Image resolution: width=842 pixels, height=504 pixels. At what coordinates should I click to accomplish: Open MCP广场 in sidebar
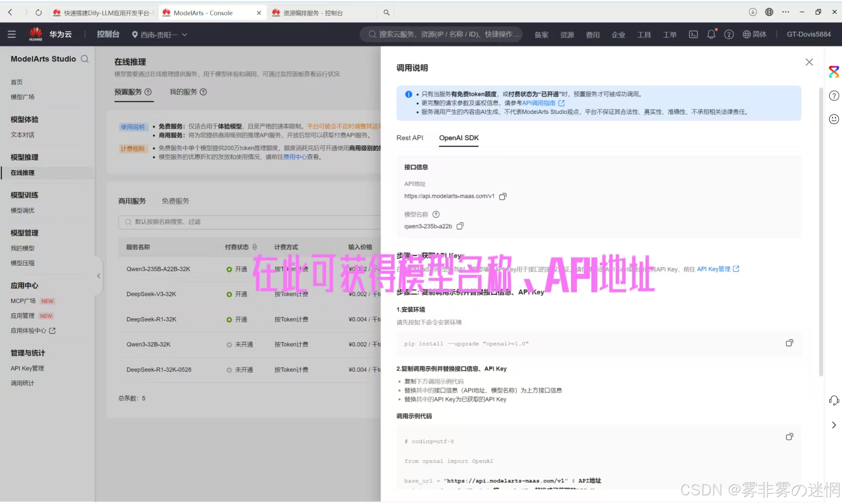coord(23,301)
